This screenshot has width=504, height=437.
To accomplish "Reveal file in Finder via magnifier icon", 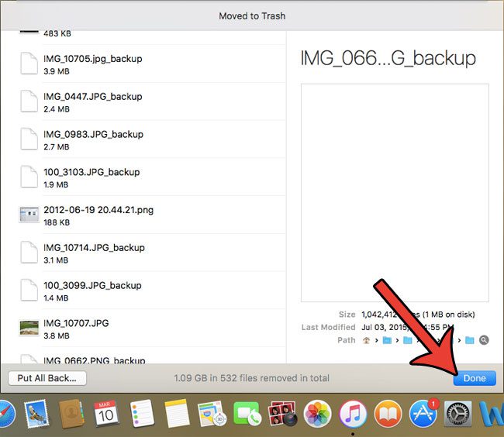I will pyautogui.click(x=484, y=340).
